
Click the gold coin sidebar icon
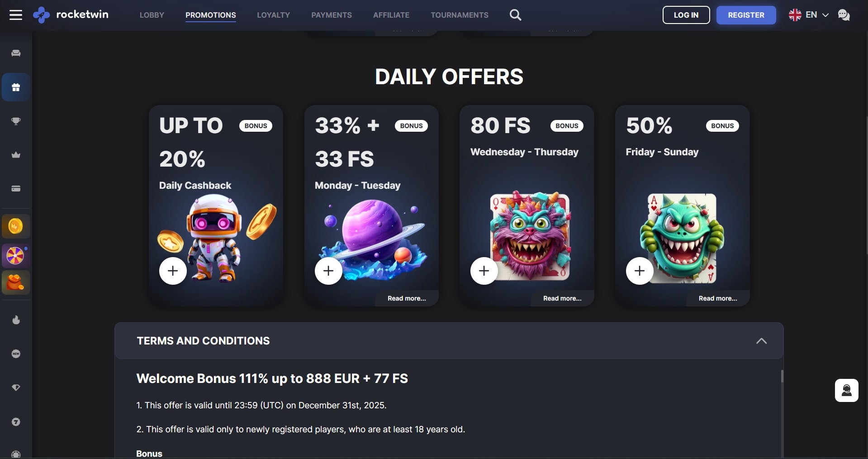point(16,226)
